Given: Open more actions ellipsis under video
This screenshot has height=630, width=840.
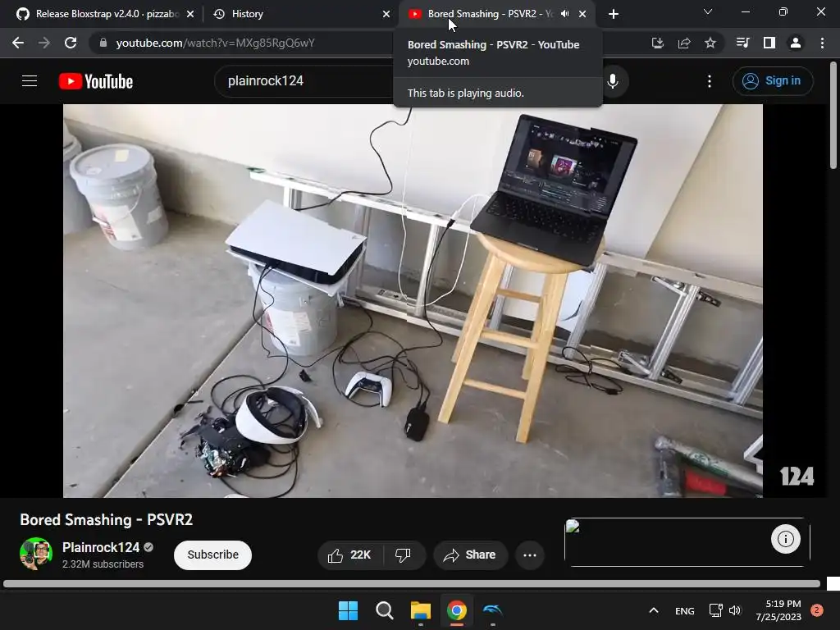Looking at the screenshot, I should pos(530,555).
